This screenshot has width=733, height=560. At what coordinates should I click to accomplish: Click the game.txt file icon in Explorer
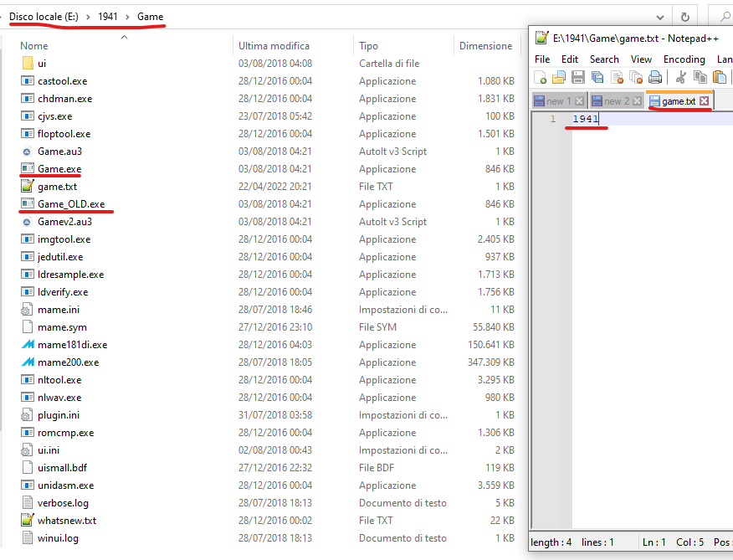pyautogui.click(x=28, y=186)
